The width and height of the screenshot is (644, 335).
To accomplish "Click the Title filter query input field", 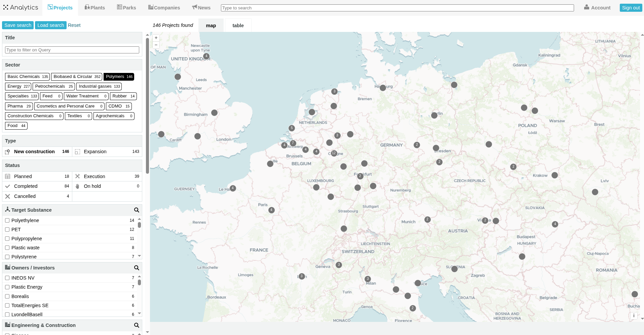I will (x=72, y=50).
